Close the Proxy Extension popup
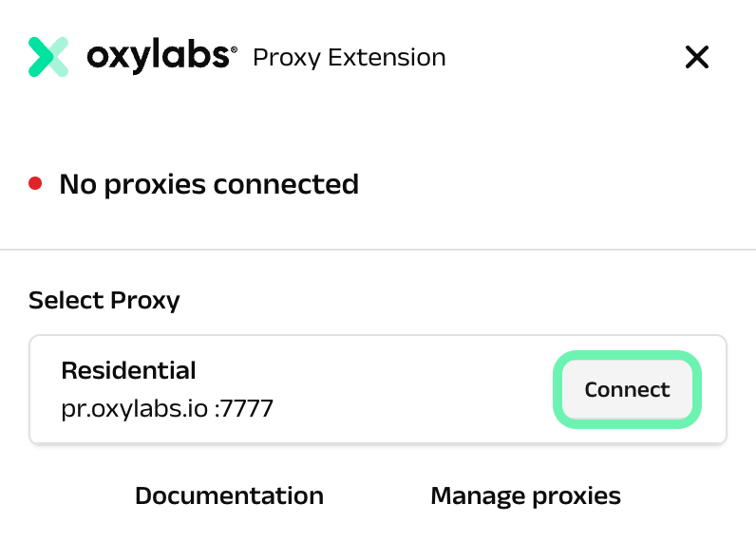The width and height of the screenshot is (756, 541). (697, 58)
